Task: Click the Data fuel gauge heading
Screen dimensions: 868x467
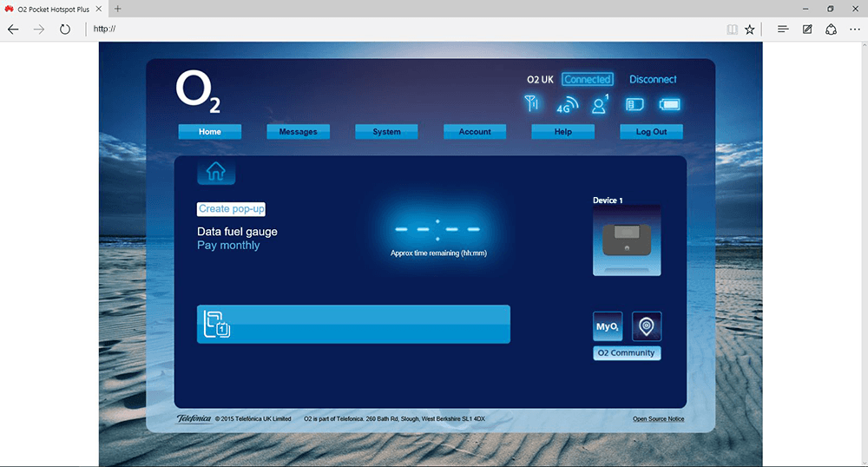Action: click(x=237, y=232)
